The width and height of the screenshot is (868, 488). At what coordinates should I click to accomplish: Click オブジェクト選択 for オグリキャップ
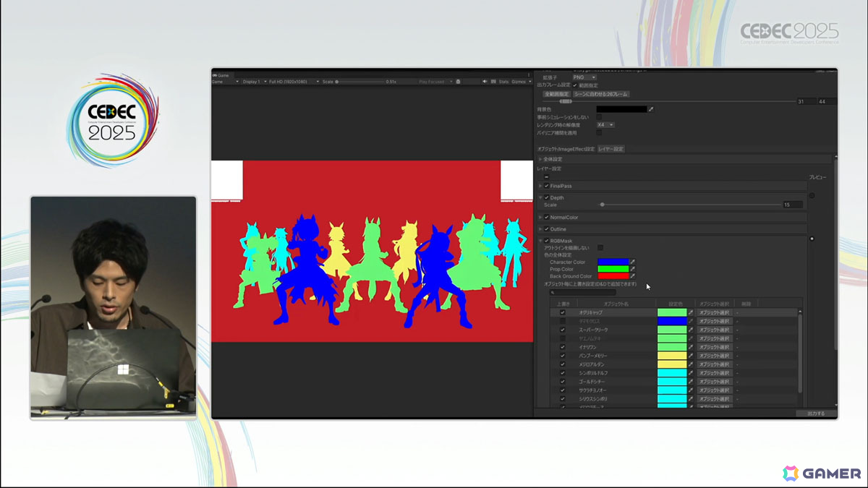715,312
